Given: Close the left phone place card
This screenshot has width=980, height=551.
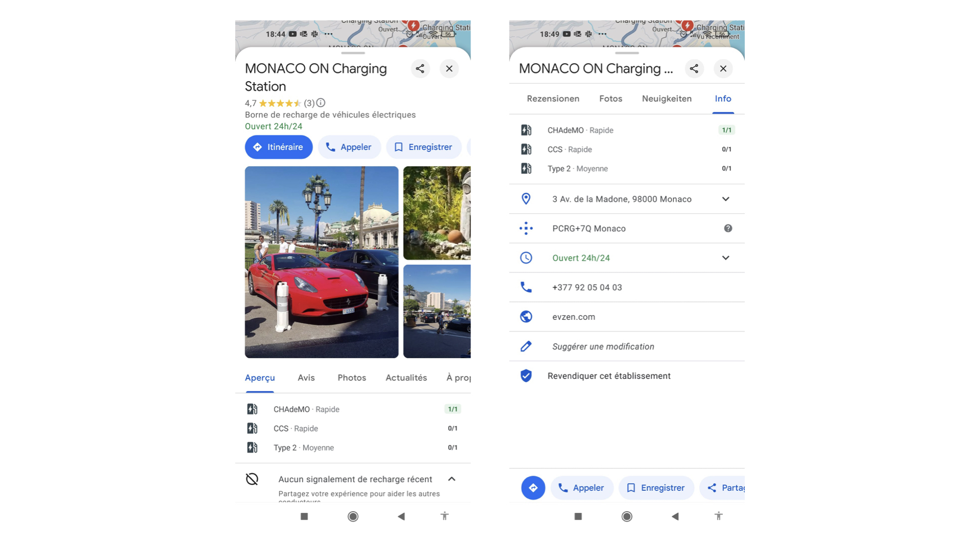Looking at the screenshot, I should 449,69.
